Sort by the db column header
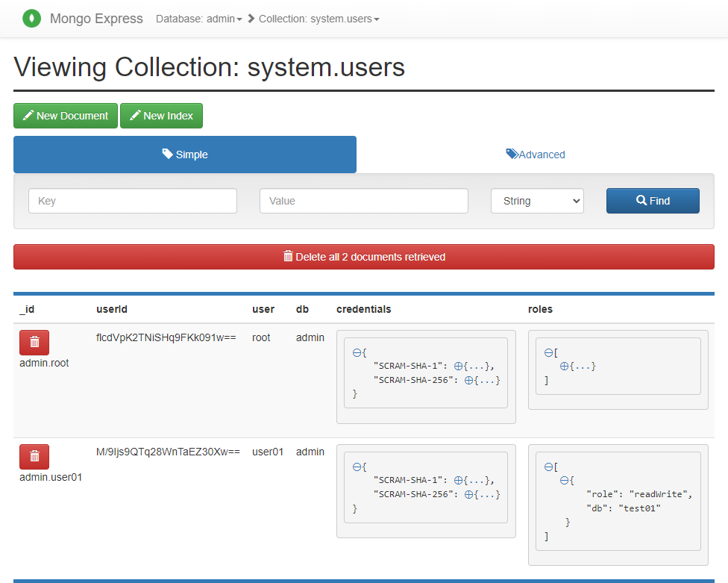The height and width of the screenshot is (583, 728). [302, 309]
